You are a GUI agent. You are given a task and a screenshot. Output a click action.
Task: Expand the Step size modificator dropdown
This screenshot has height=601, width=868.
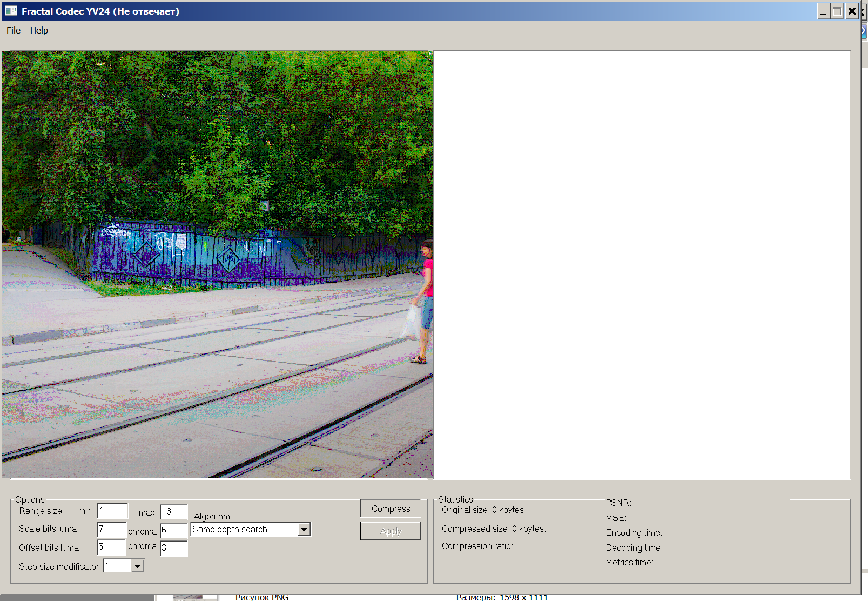138,566
